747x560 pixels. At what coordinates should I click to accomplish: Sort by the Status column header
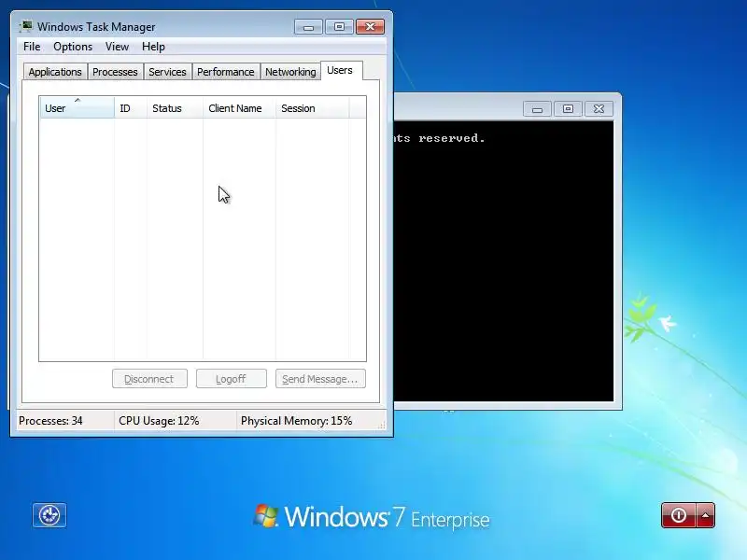pyautogui.click(x=175, y=108)
